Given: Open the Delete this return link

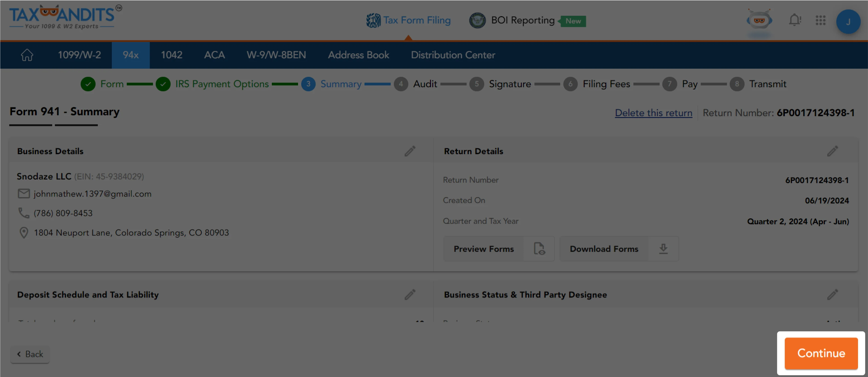Looking at the screenshot, I should (654, 113).
